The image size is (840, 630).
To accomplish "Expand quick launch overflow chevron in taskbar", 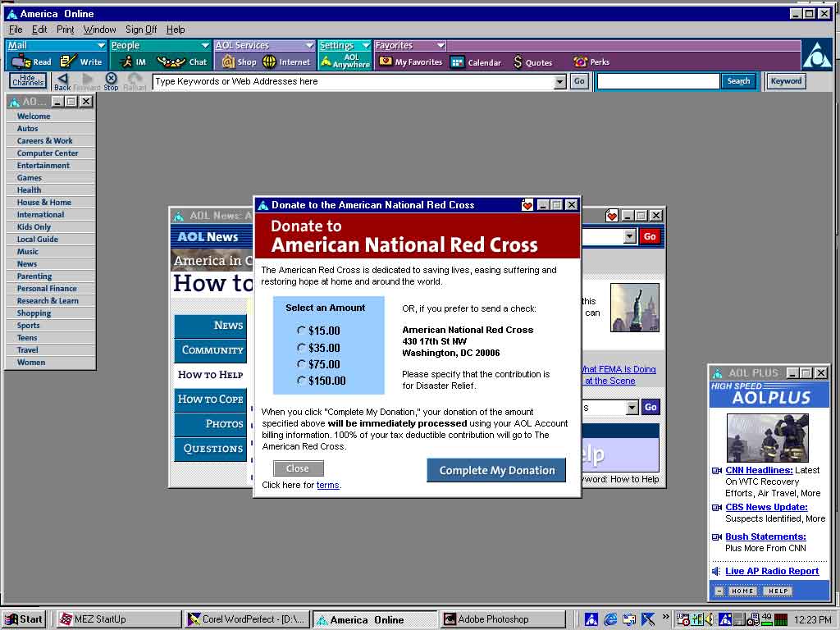I will 665,617.
